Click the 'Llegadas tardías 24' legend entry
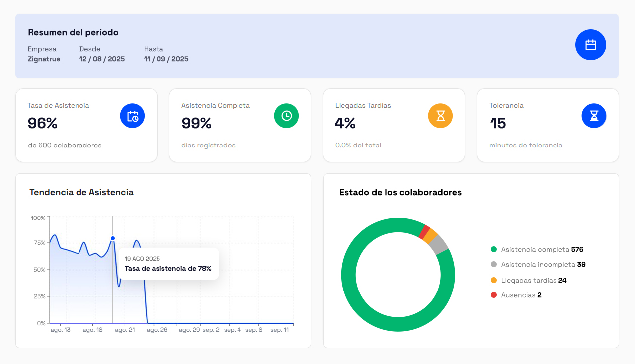This screenshot has height=364, width=635. click(x=529, y=280)
